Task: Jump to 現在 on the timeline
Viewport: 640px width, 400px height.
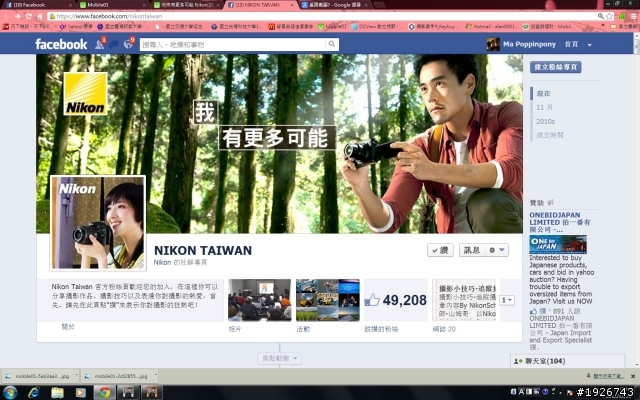Action: click(543, 93)
